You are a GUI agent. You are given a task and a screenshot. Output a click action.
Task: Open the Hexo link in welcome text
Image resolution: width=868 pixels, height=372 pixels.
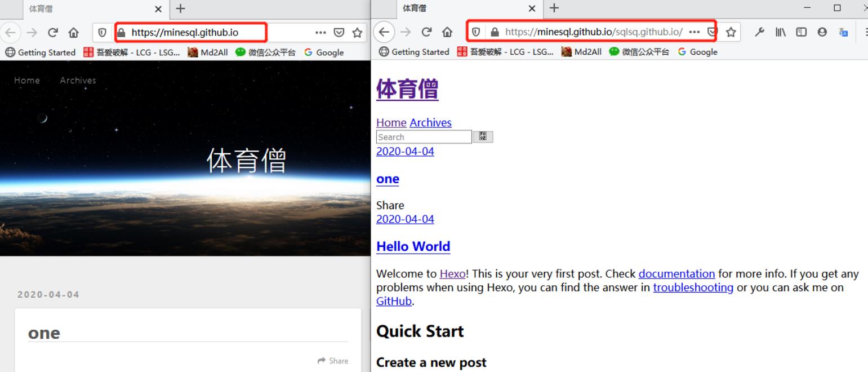point(453,274)
